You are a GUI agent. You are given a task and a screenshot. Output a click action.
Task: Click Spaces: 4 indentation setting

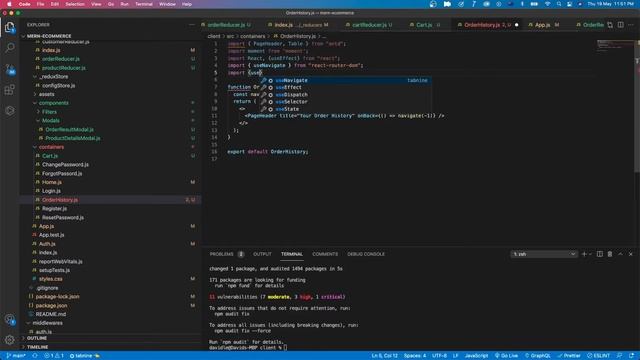(415, 356)
